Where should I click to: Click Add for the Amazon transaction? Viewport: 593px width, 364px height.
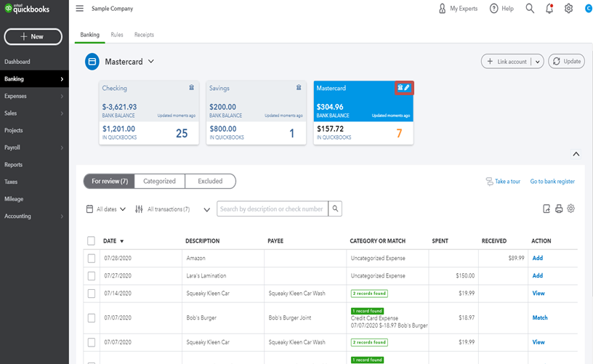click(x=538, y=258)
